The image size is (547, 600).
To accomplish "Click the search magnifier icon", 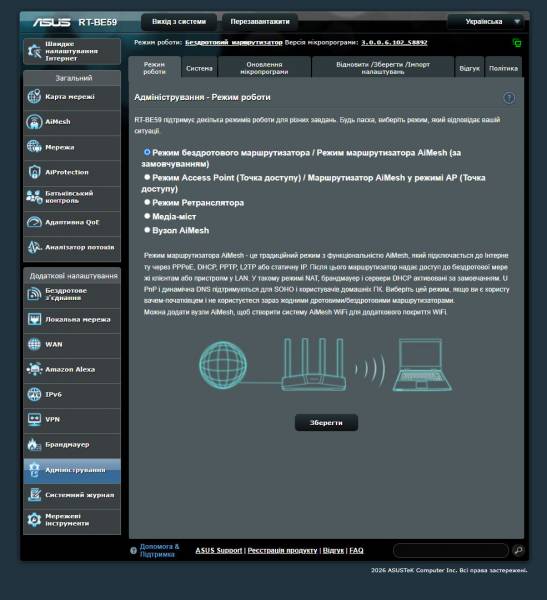I will pyautogui.click(x=518, y=550).
